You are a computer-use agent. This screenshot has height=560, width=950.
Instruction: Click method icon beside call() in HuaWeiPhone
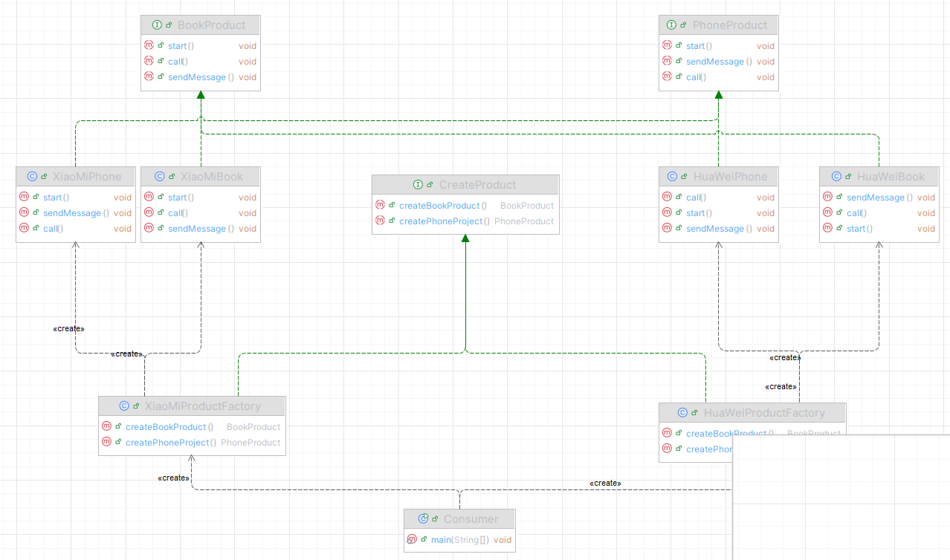pyautogui.click(x=667, y=197)
